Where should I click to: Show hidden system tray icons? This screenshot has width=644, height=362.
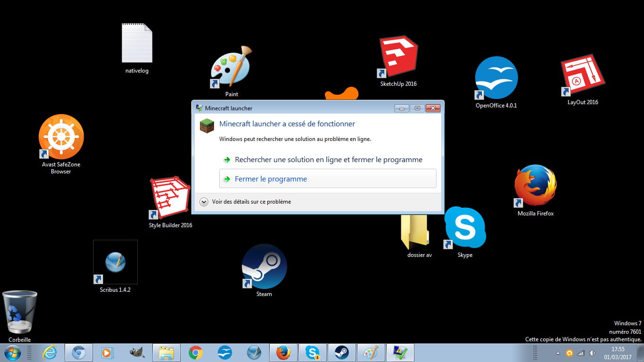558,353
